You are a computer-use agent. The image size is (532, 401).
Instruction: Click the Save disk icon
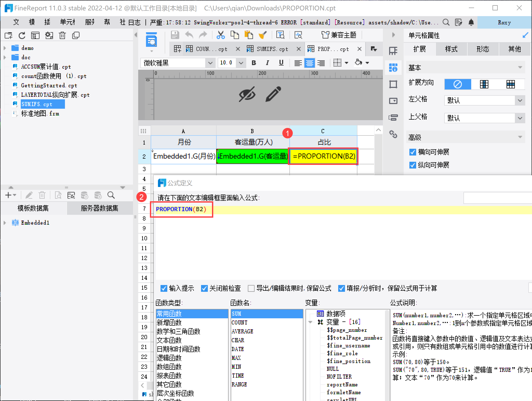coord(175,35)
